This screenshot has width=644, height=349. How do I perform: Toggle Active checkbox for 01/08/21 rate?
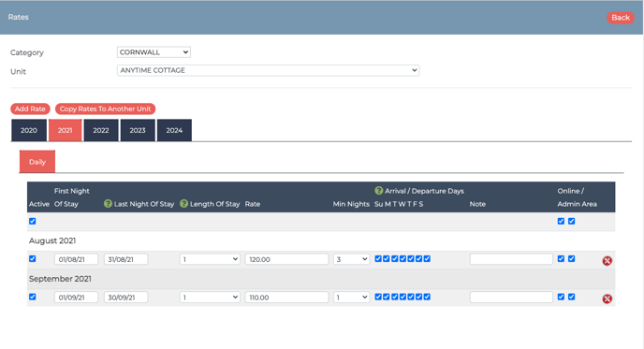click(33, 258)
